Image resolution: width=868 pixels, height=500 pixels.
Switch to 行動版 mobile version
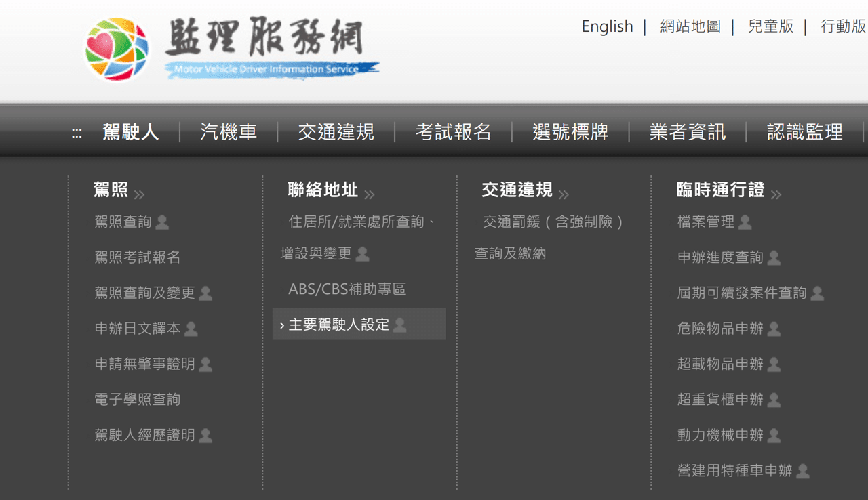point(844,26)
